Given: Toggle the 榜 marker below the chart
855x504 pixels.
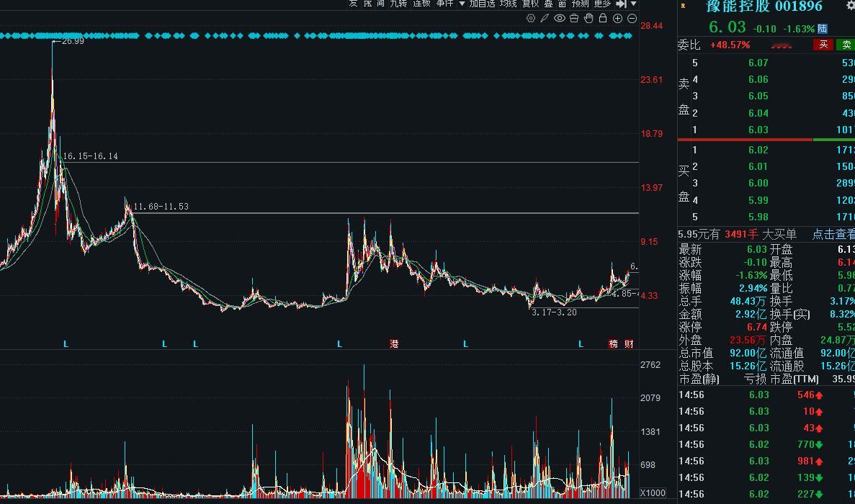Looking at the screenshot, I should [613, 343].
